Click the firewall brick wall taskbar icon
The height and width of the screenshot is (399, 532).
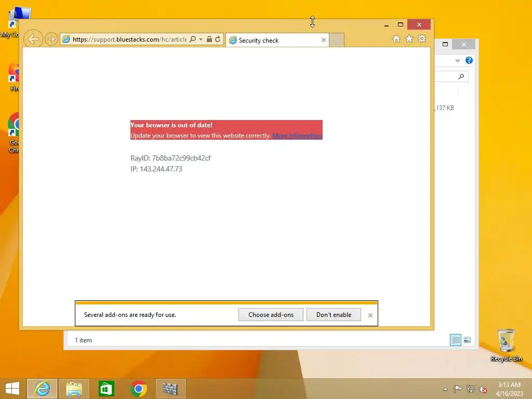point(170,389)
